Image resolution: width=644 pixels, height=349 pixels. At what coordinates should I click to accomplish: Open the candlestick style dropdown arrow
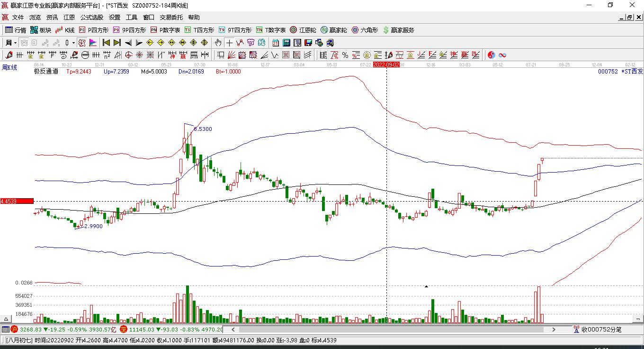coord(73,43)
